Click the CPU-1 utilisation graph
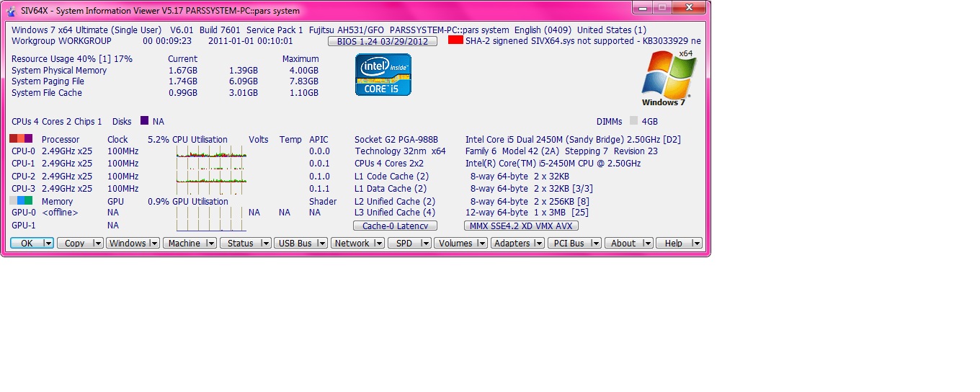Image resolution: width=980 pixels, height=392 pixels. (x=211, y=164)
